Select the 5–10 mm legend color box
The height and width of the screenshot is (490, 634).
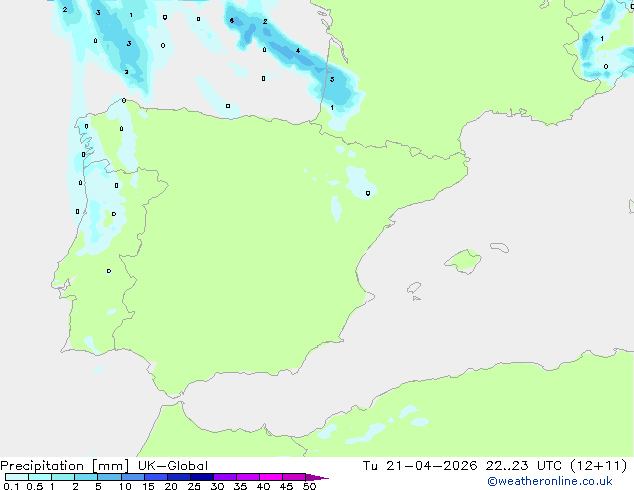pyautogui.click(x=109, y=477)
